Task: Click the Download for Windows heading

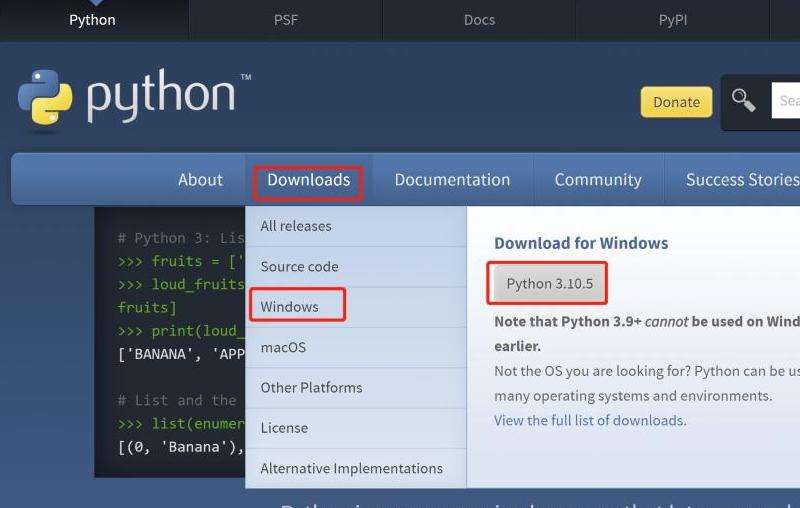Action: pyautogui.click(x=581, y=243)
